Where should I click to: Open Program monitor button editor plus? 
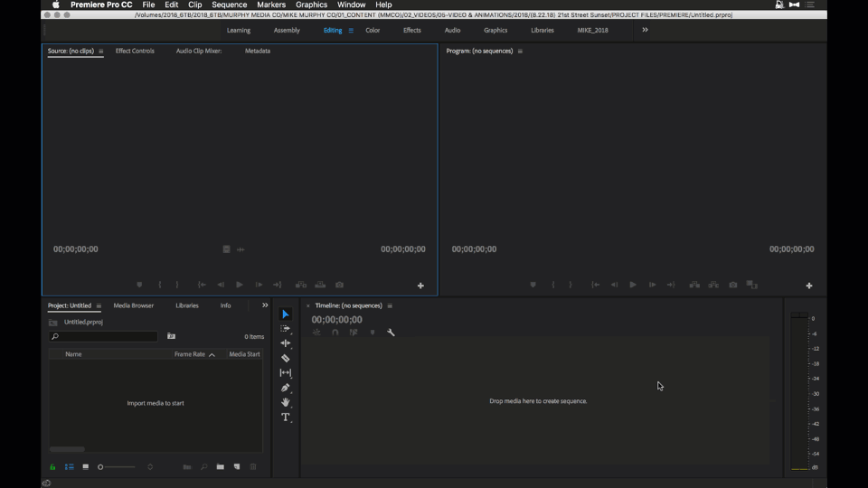tap(809, 286)
